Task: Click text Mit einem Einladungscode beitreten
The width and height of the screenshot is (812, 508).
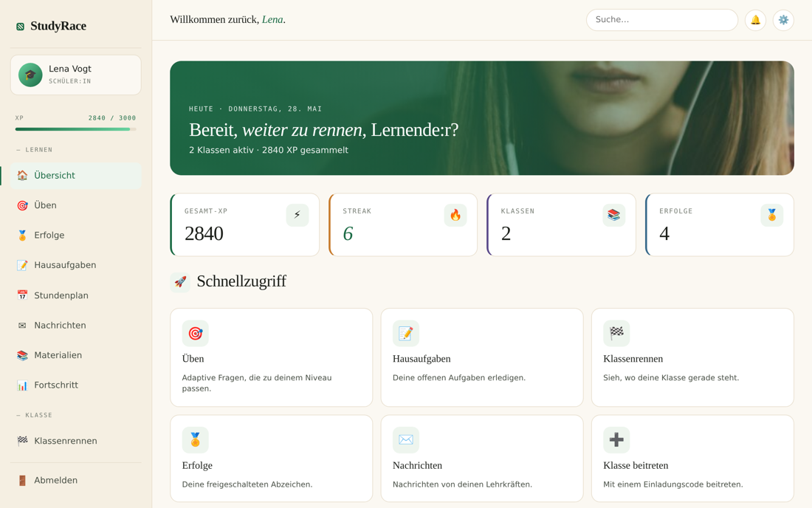Action: (672, 484)
